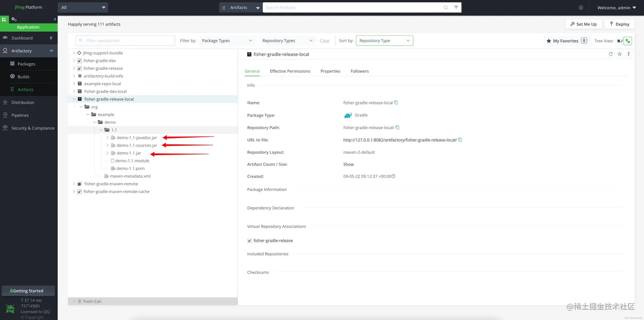This screenshot has height=320, width=644.
Task: Switch to the Properties tab
Action: (x=331, y=71)
